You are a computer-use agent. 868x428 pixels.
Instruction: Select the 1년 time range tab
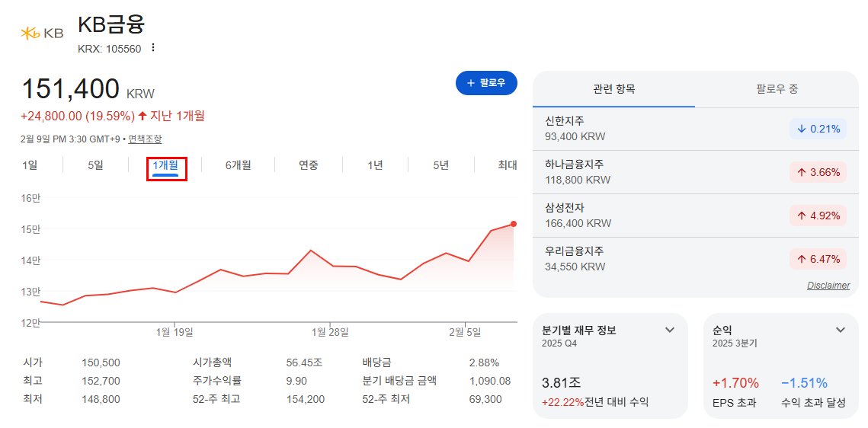tap(376, 164)
